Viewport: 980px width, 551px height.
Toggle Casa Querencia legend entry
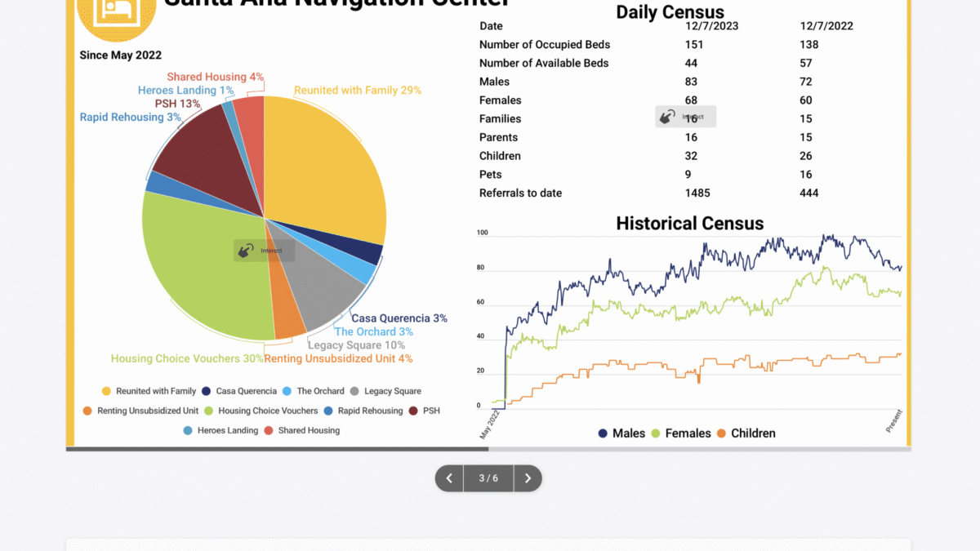click(239, 391)
